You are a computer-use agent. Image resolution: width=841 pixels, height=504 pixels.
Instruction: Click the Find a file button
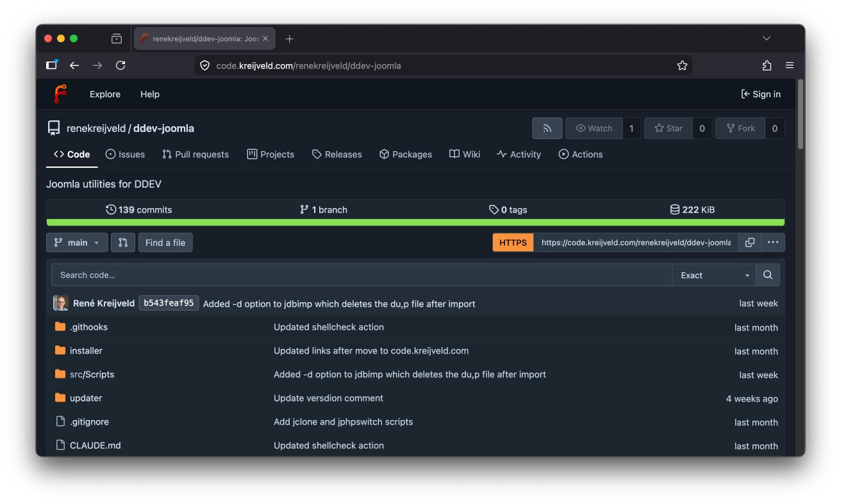[x=165, y=243]
